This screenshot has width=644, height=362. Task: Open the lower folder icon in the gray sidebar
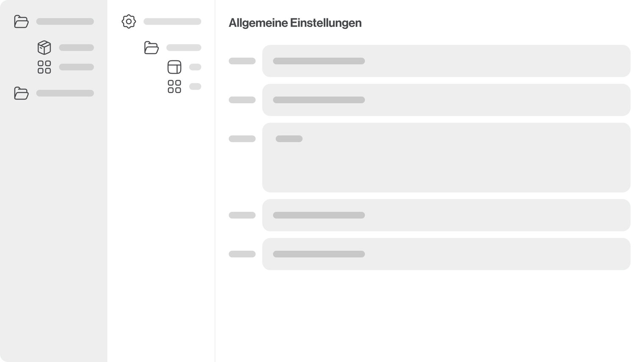21,93
